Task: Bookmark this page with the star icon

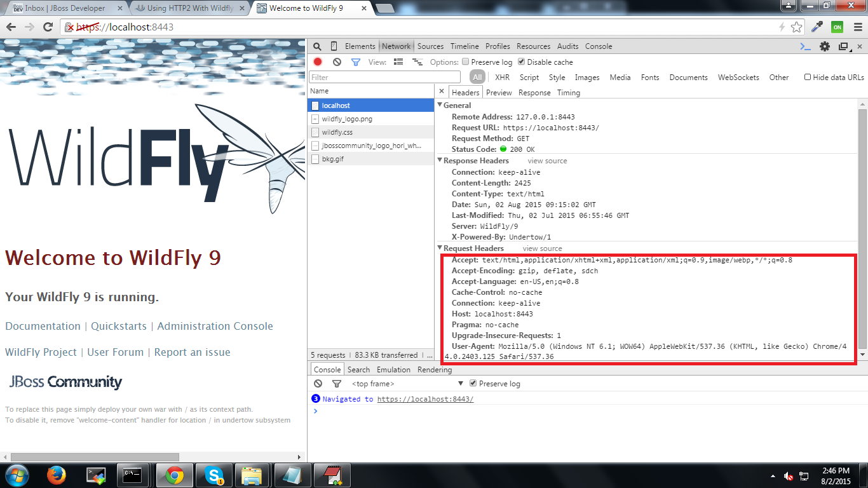Action: pos(796,27)
